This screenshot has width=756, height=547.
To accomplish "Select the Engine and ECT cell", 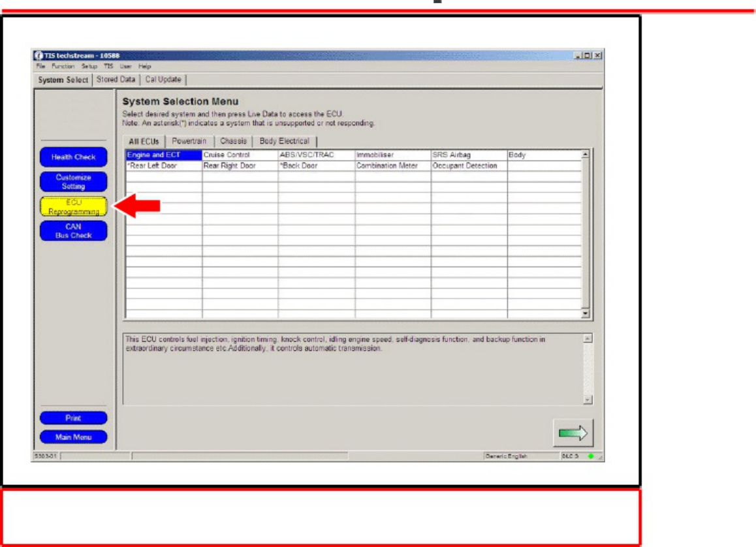I will click(163, 155).
